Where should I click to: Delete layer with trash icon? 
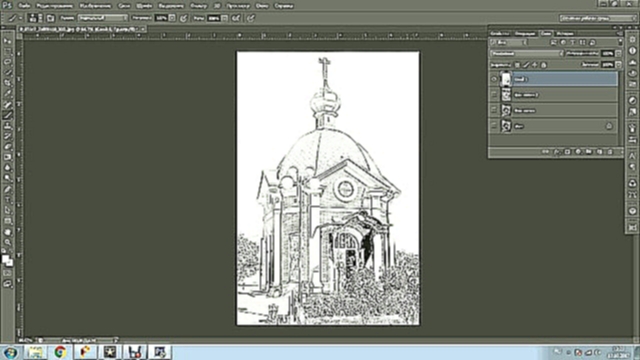(610, 152)
